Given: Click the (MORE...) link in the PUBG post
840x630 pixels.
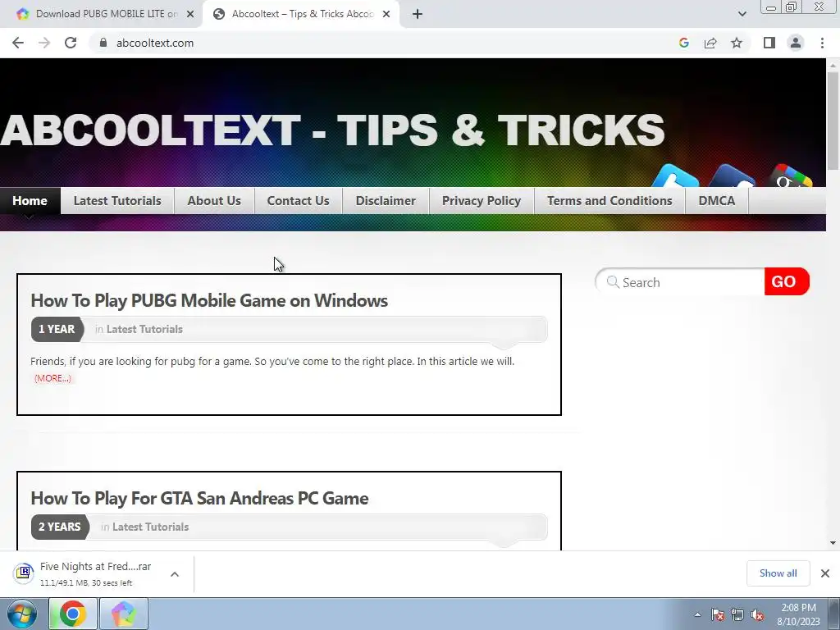Looking at the screenshot, I should point(52,378).
